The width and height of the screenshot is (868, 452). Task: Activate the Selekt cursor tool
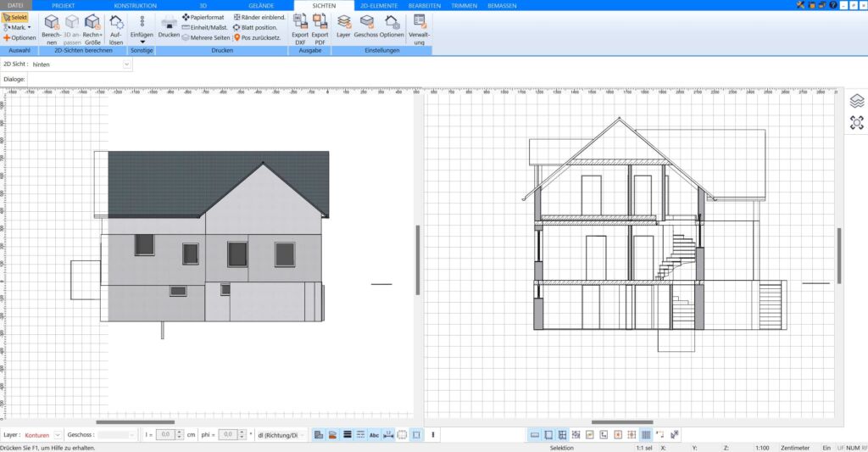click(15, 17)
